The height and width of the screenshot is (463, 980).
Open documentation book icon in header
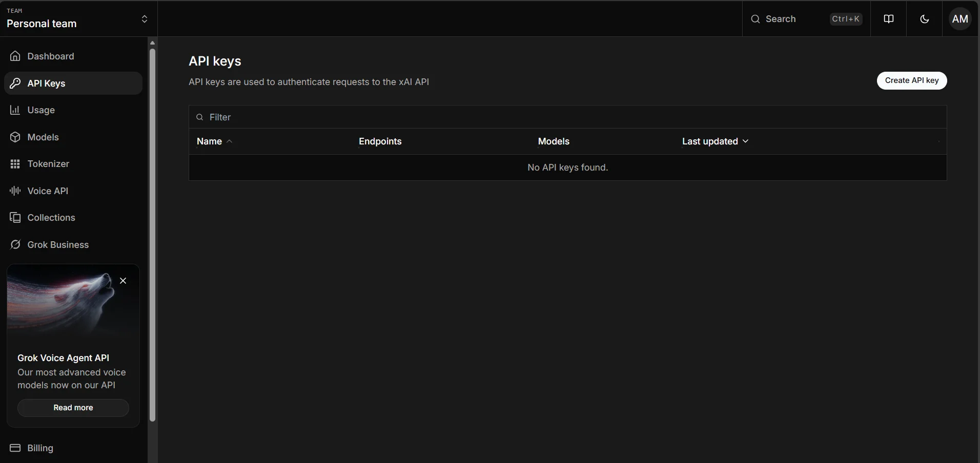(x=889, y=19)
